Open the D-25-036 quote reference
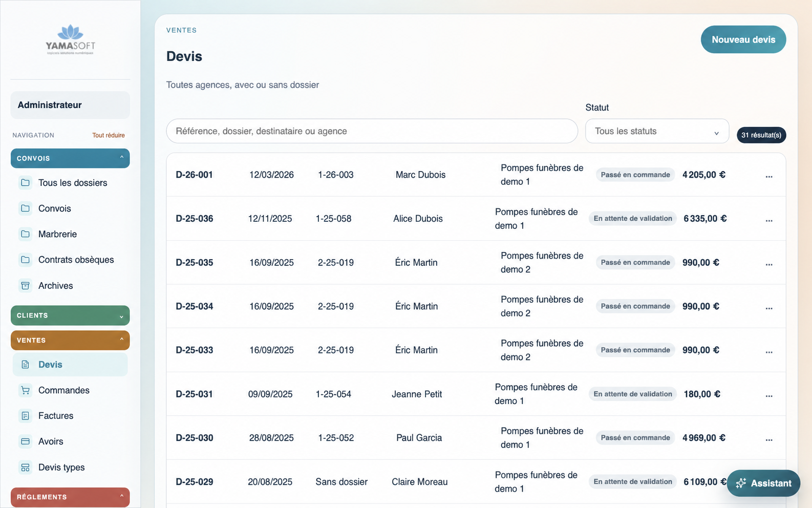 (195, 219)
